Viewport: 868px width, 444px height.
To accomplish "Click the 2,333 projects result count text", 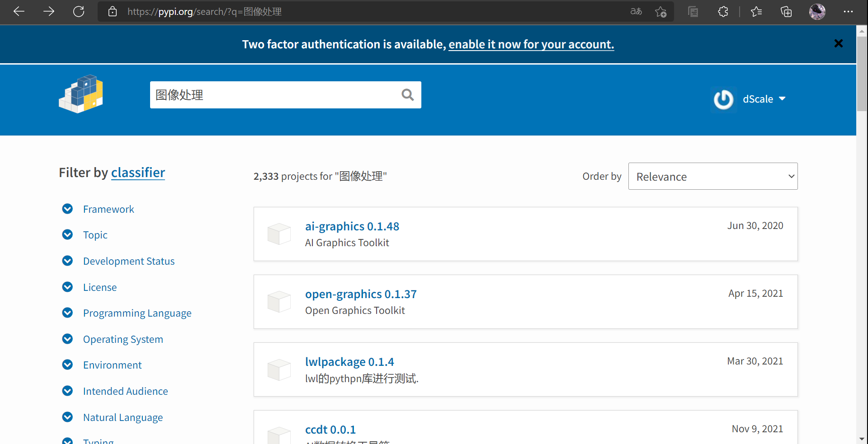I will click(x=320, y=176).
